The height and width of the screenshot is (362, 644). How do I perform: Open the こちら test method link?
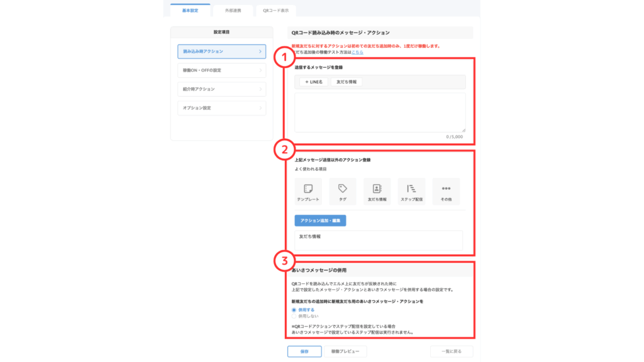click(357, 52)
